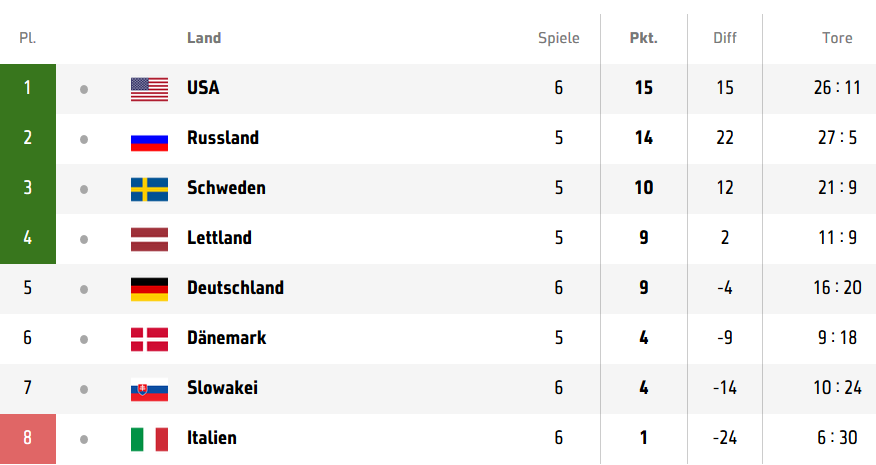
Task: Click the green position 1 badge
Action: pyautogui.click(x=28, y=89)
